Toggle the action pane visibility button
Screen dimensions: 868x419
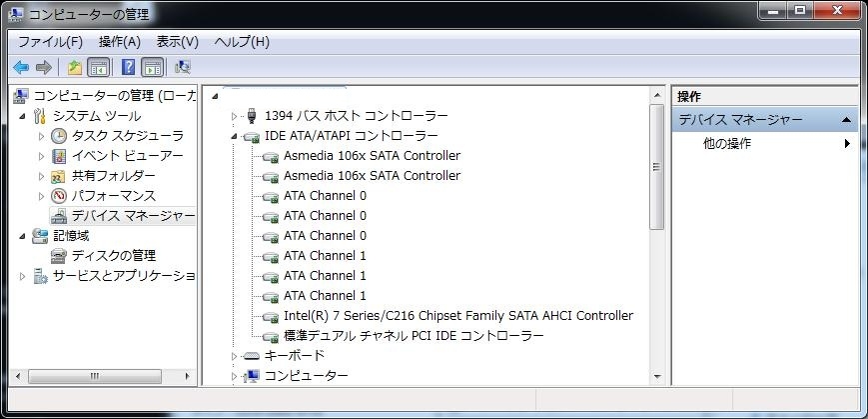coord(152,67)
